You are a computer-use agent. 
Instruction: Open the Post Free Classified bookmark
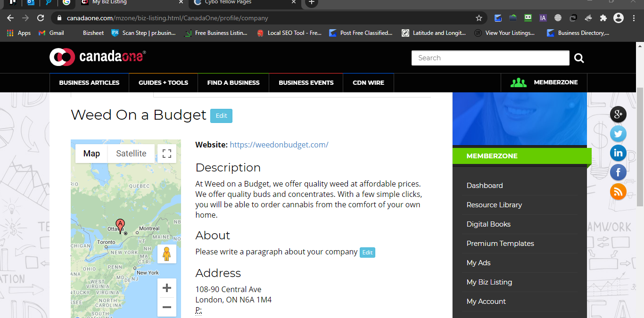tap(361, 33)
